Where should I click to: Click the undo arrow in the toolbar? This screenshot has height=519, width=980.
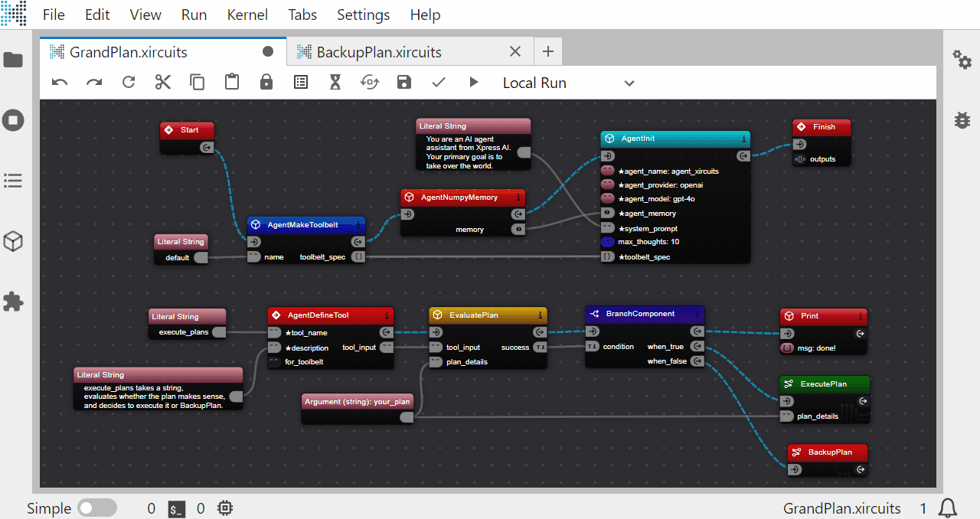60,83
